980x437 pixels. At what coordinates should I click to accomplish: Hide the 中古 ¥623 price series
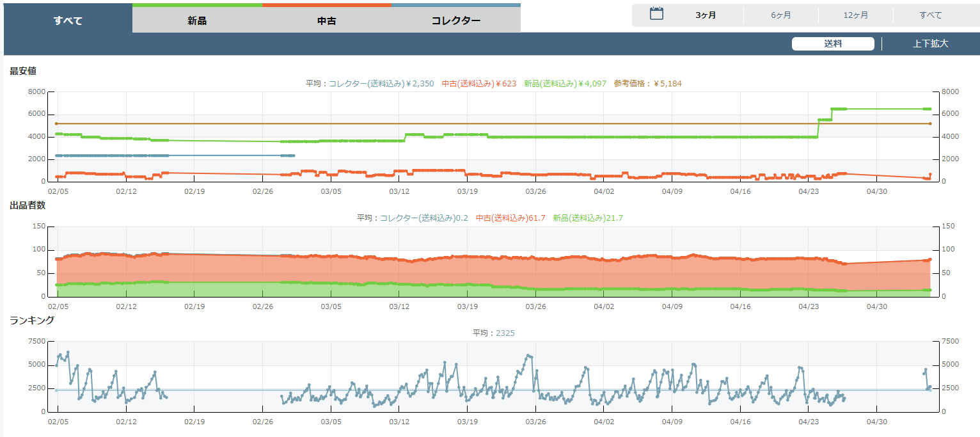[478, 83]
